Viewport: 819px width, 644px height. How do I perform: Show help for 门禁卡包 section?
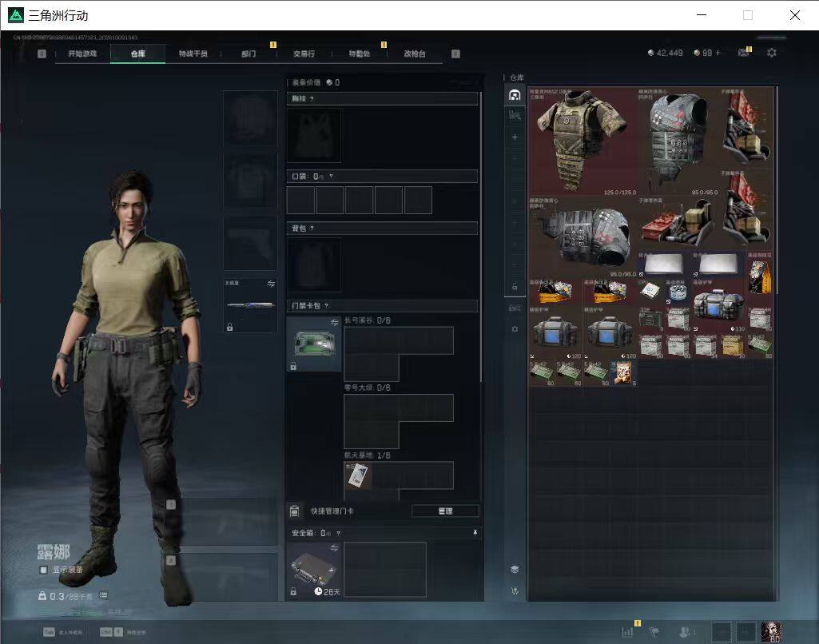(x=327, y=305)
